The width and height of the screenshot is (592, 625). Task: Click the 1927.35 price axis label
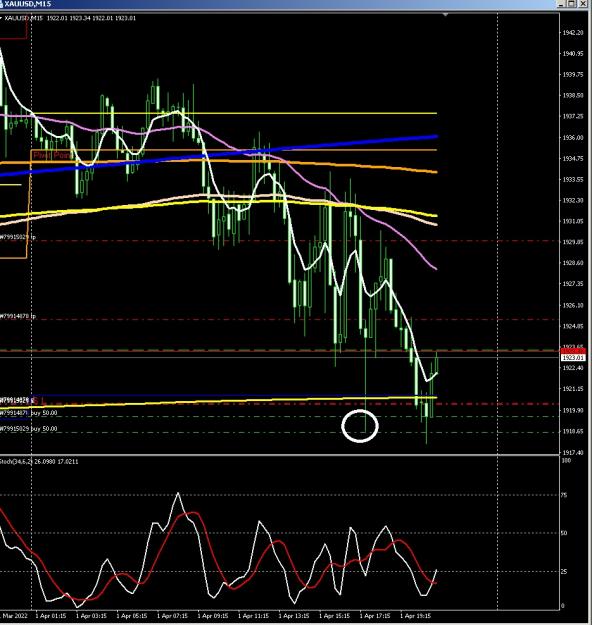pos(573,284)
